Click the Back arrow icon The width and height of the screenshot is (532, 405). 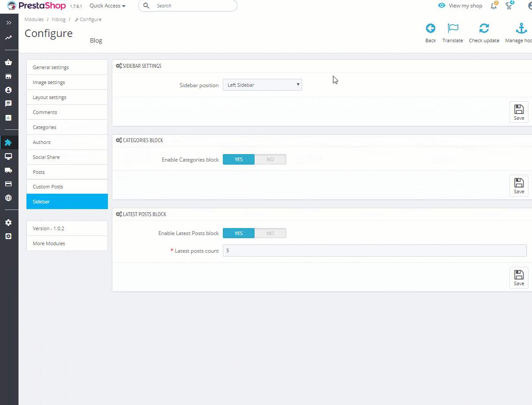(x=431, y=29)
